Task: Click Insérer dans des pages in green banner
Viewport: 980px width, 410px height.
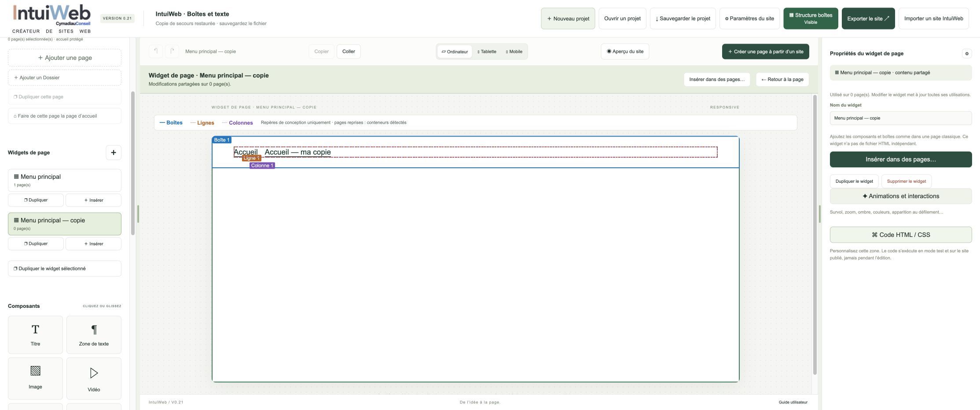Action: [717, 79]
